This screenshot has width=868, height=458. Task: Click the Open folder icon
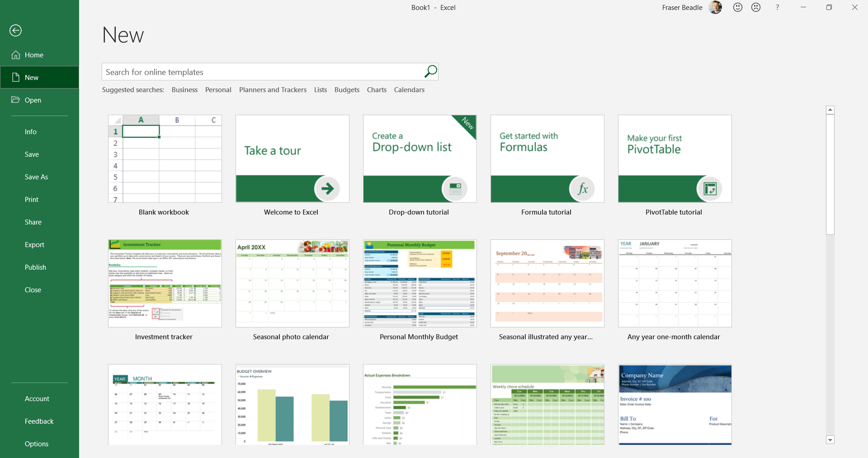[16, 99]
